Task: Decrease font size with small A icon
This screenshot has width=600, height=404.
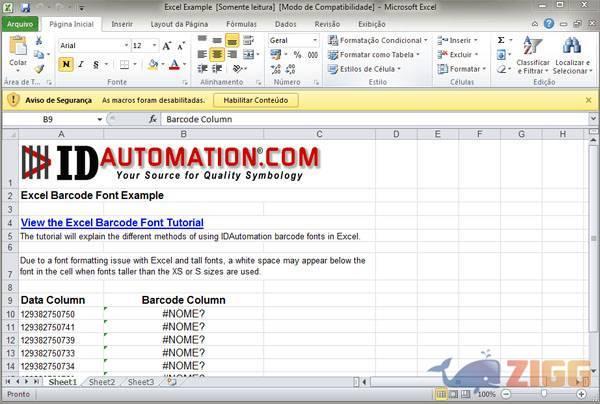Action: (181, 46)
